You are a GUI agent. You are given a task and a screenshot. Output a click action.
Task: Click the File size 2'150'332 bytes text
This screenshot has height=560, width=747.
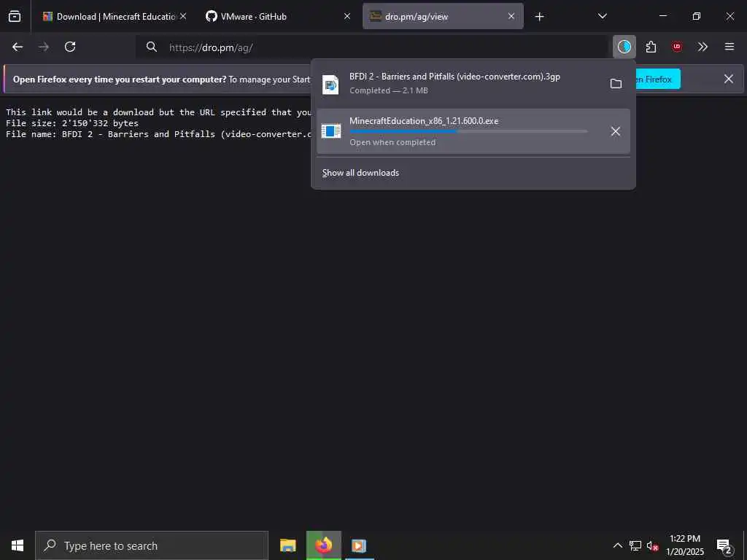[72, 123]
